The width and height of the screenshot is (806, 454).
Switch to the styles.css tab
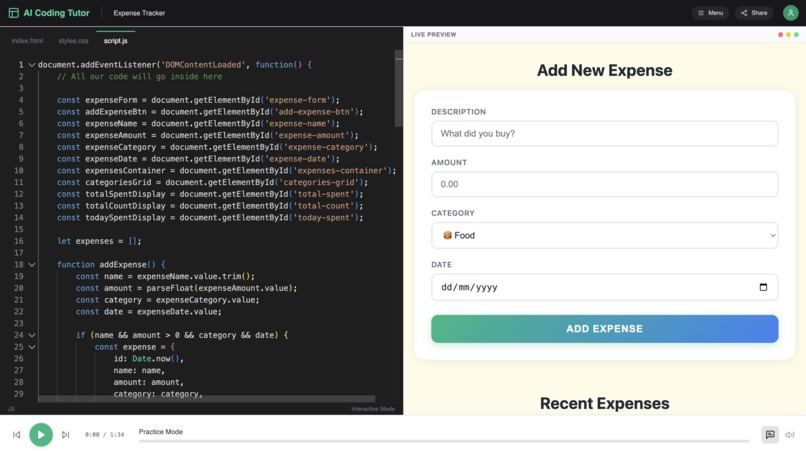click(73, 41)
